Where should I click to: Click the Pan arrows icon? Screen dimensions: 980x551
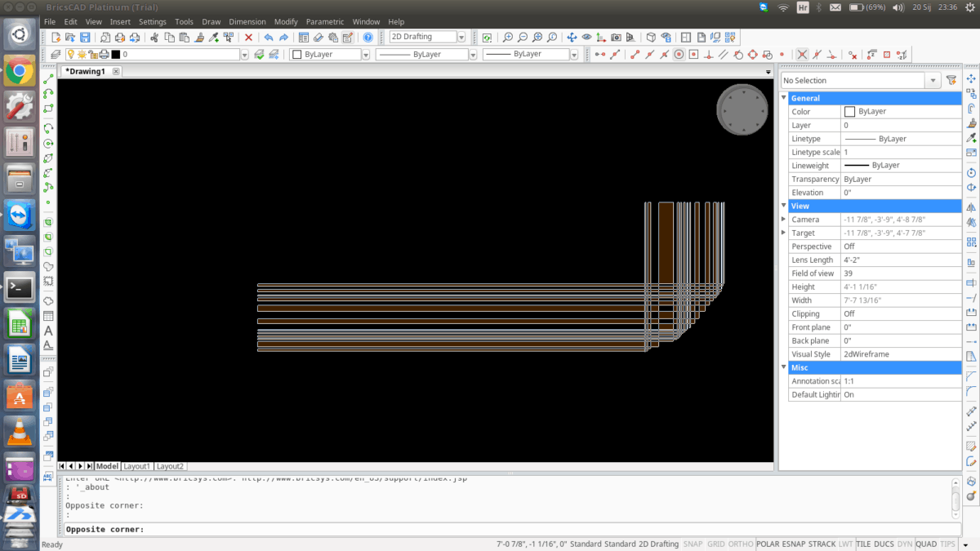tap(572, 38)
